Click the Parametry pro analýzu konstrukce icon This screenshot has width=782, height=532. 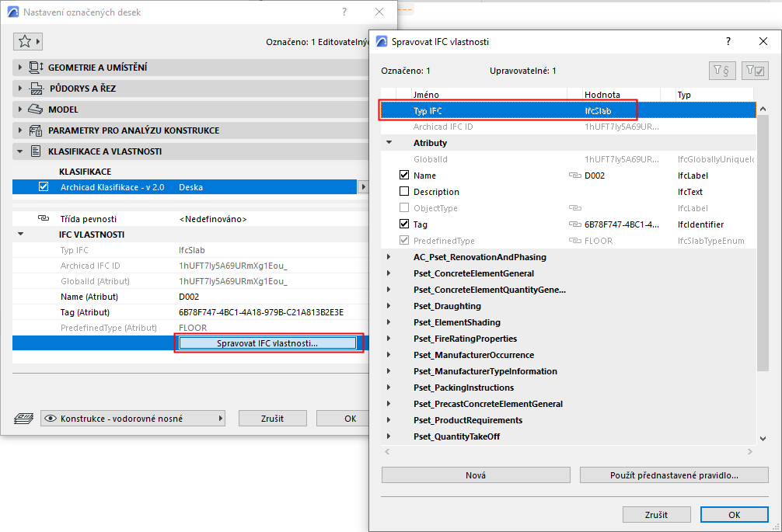point(36,130)
